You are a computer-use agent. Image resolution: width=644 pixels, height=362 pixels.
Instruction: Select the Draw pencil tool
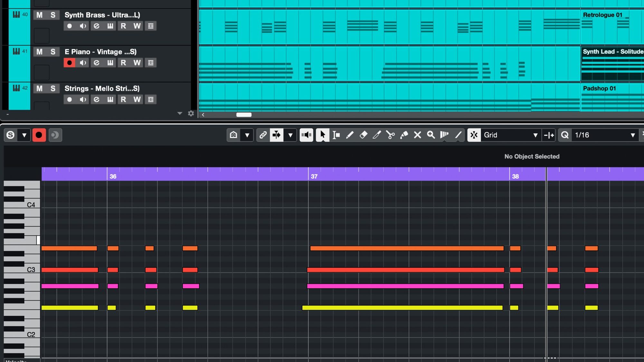click(x=350, y=135)
